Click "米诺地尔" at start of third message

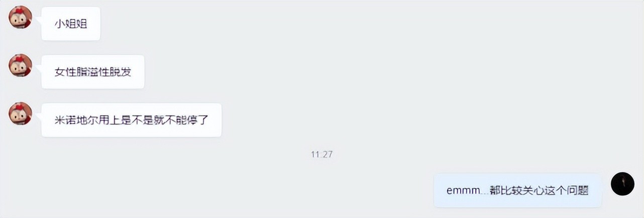(76, 120)
